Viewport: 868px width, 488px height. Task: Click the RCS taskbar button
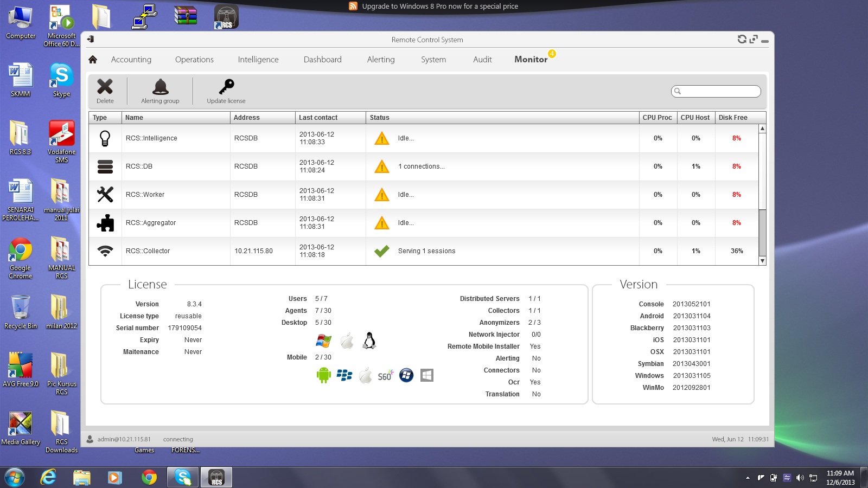tap(216, 478)
